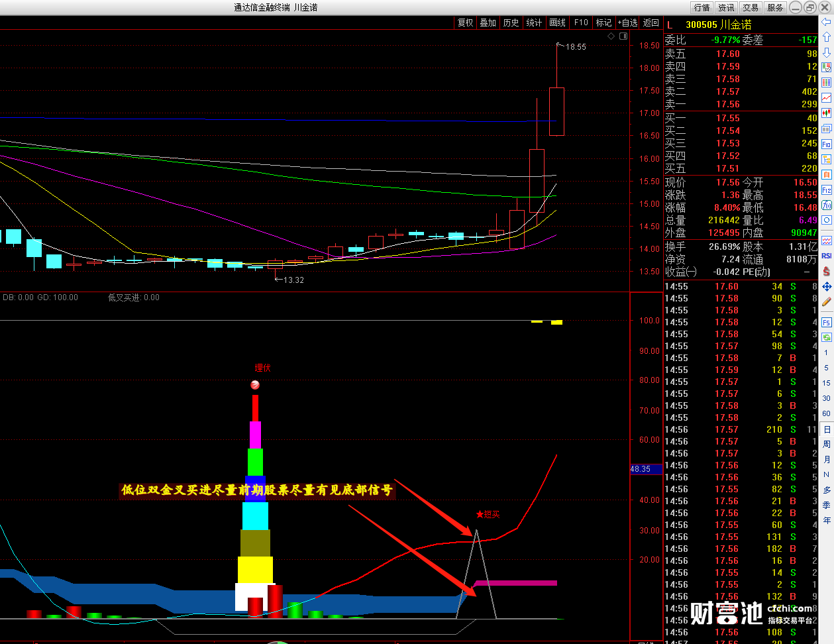Click the +自选 add to watchlist button
Image resolution: width=834 pixels, height=644 pixels.
627,23
